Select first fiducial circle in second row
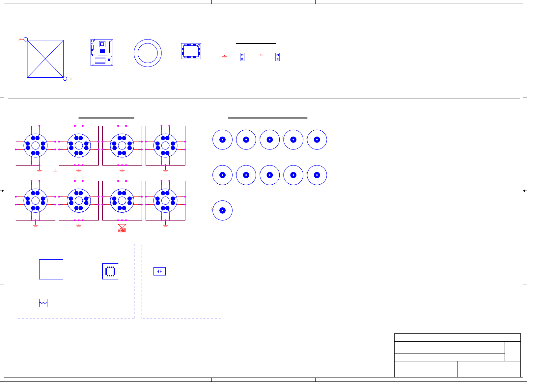Screen dimensions: 555x392 (x=222, y=175)
